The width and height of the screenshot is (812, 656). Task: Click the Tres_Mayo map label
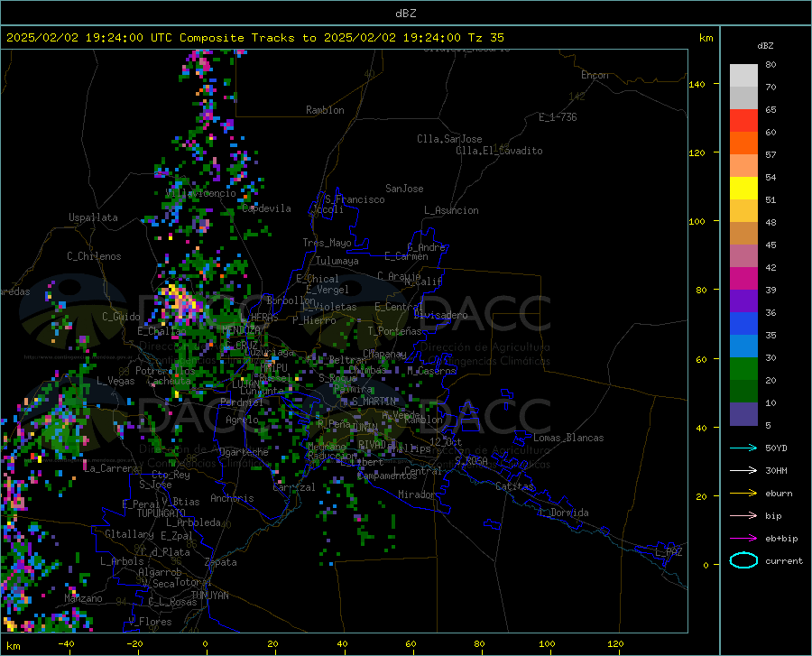coord(327,243)
